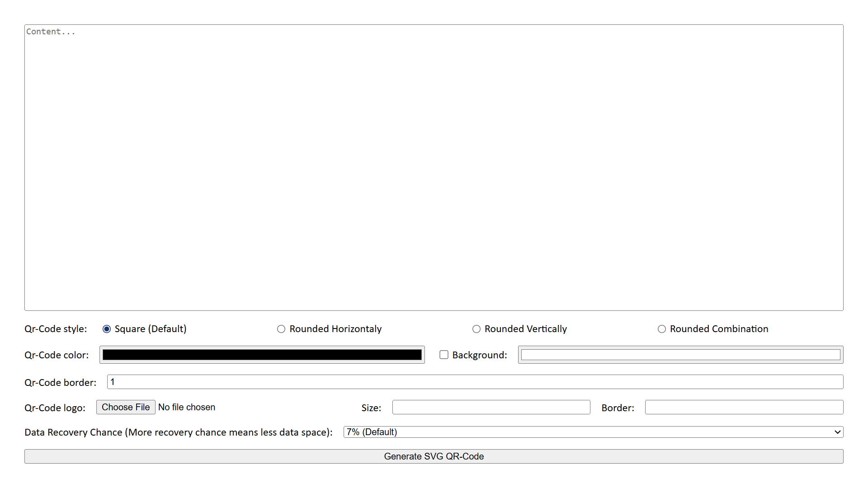Click the Qr-Code logo label

(x=55, y=408)
